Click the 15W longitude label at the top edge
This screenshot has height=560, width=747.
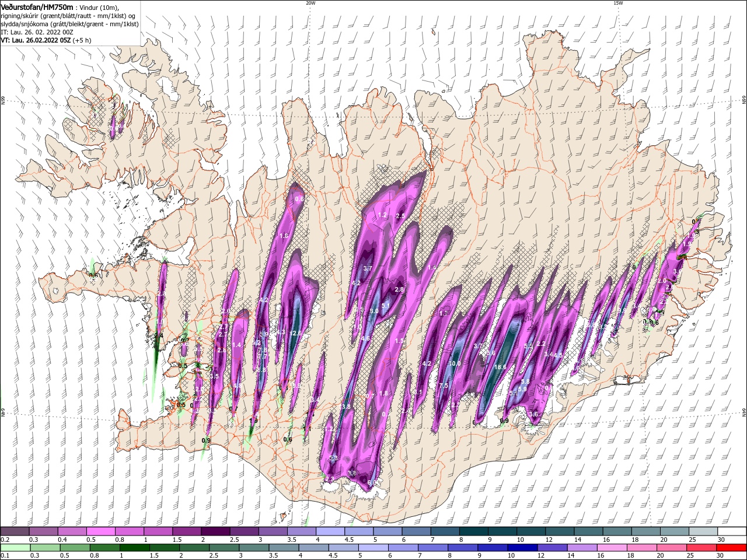tap(618, 3)
